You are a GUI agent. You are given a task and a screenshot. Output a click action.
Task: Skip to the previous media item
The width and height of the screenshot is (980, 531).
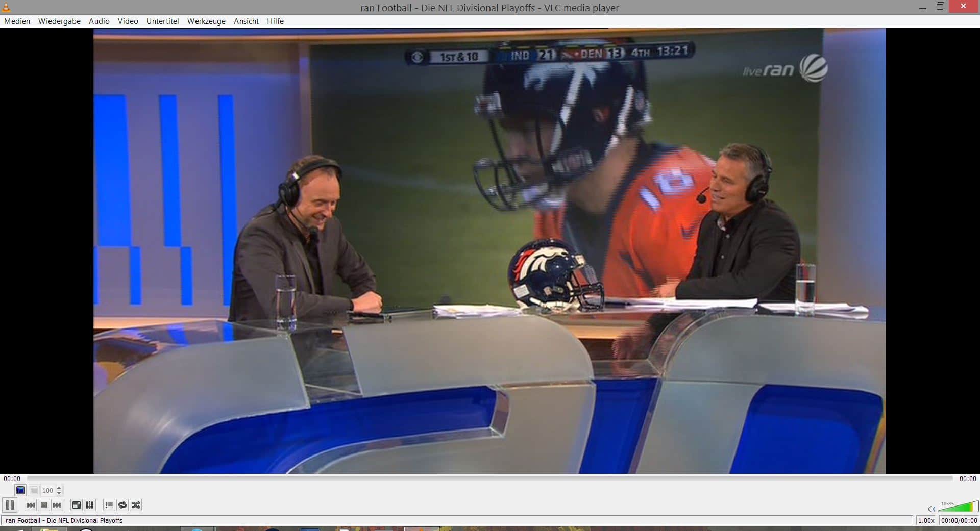click(31, 505)
